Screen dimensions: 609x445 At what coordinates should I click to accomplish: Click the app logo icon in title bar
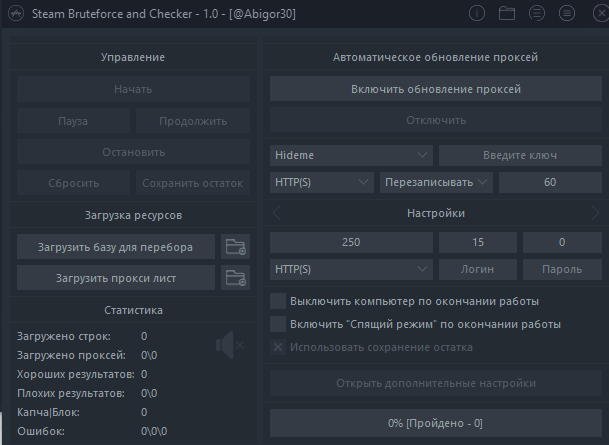click(16, 14)
